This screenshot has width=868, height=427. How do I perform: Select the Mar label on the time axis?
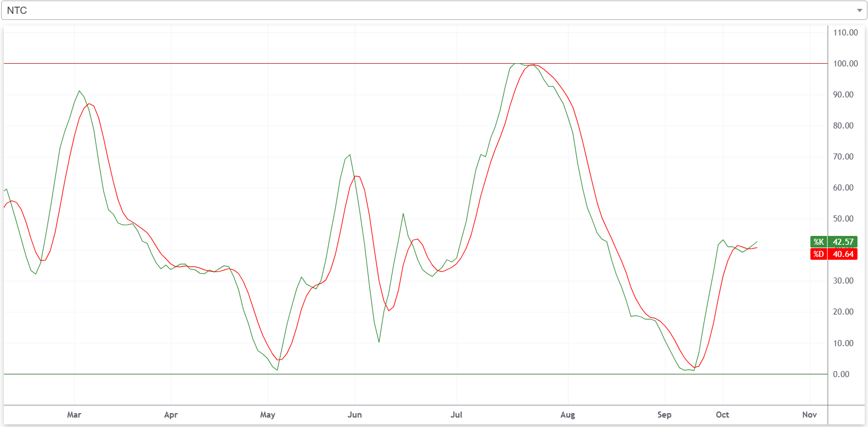(x=74, y=415)
